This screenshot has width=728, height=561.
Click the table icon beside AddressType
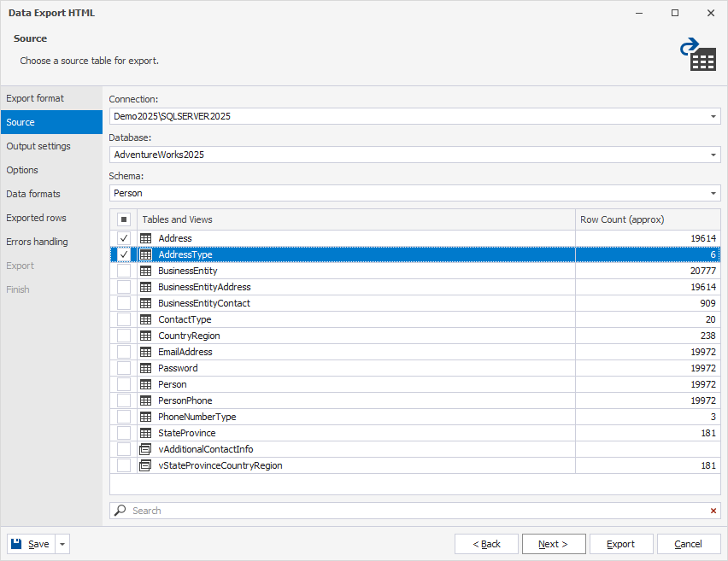(x=146, y=254)
